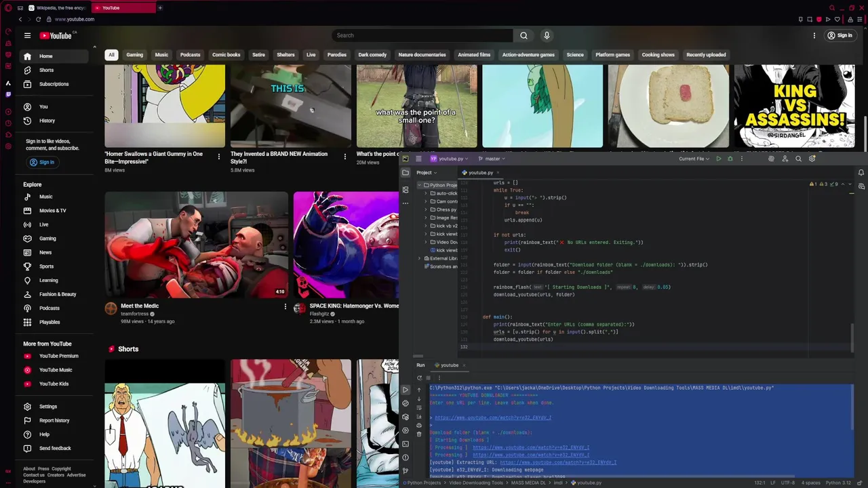The image size is (868, 488).
Task: Click the sidebar Sign in button
Action: [41, 162]
